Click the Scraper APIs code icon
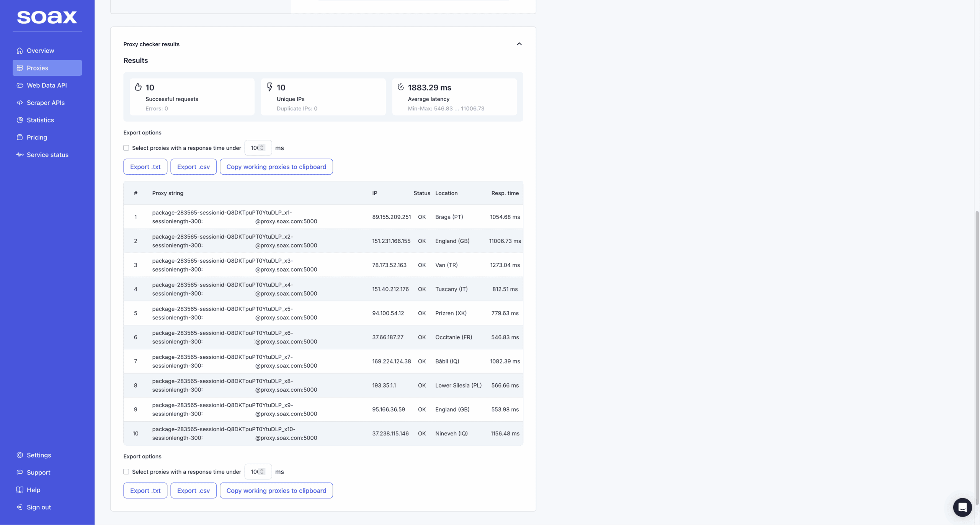The width and height of the screenshot is (980, 525). (20, 103)
